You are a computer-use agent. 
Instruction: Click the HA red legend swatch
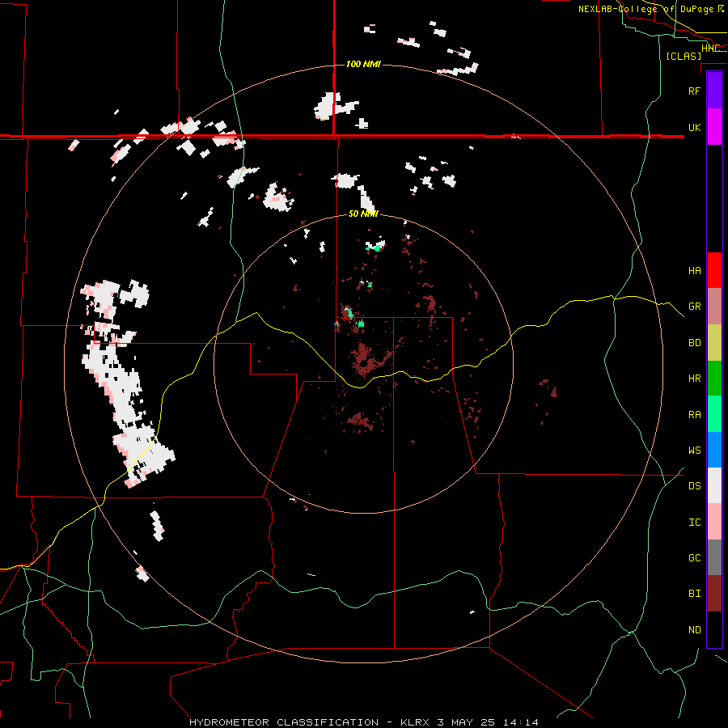click(x=714, y=270)
